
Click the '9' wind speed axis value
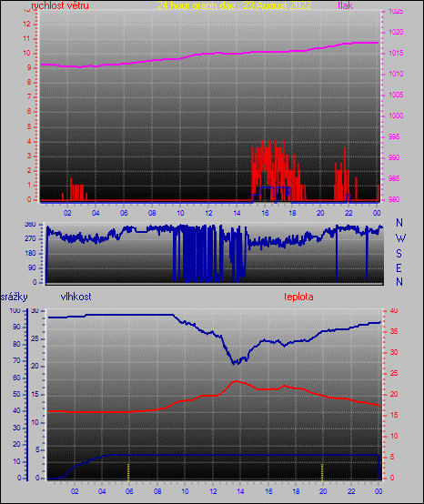point(29,68)
